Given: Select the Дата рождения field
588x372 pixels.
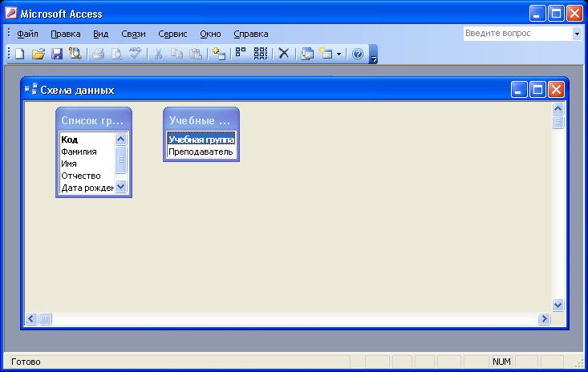Looking at the screenshot, I should 87,188.
